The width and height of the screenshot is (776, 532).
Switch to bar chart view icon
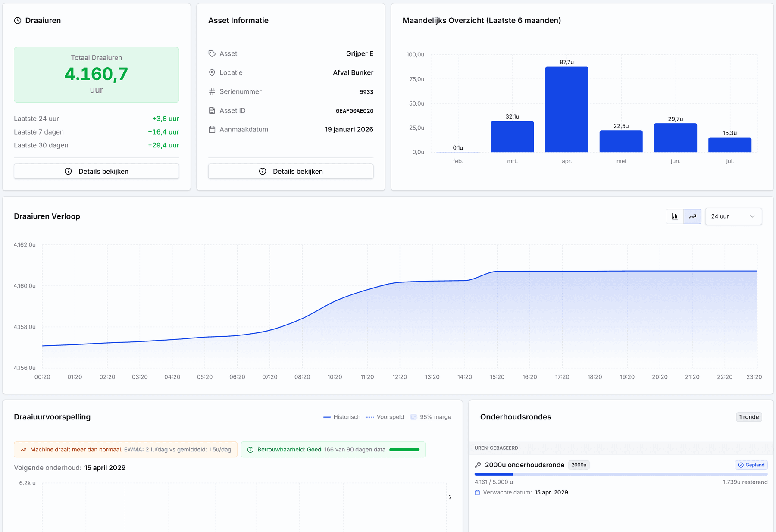pos(675,216)
